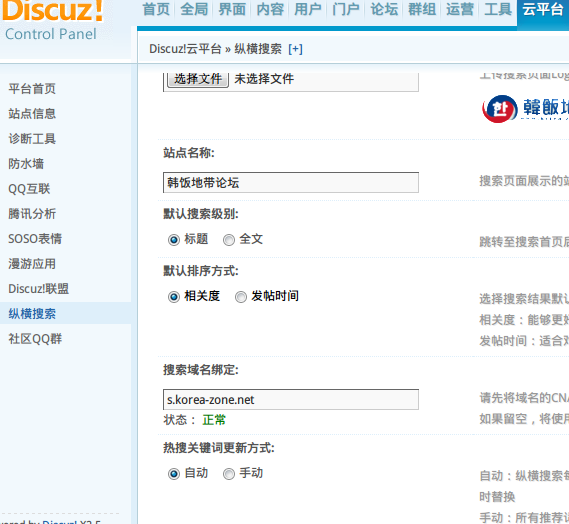Open the 论坛 top navigation tab
The height and width of the screenshot is (524, 569).
point(384,9)
